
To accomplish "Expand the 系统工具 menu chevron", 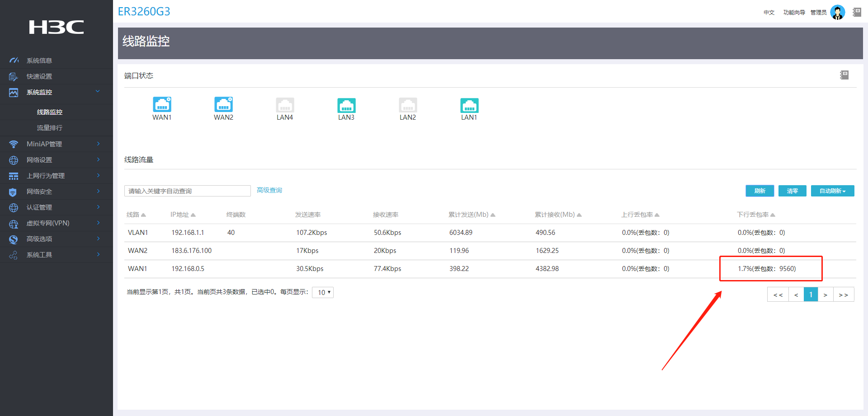I will [x=98, y=254].
